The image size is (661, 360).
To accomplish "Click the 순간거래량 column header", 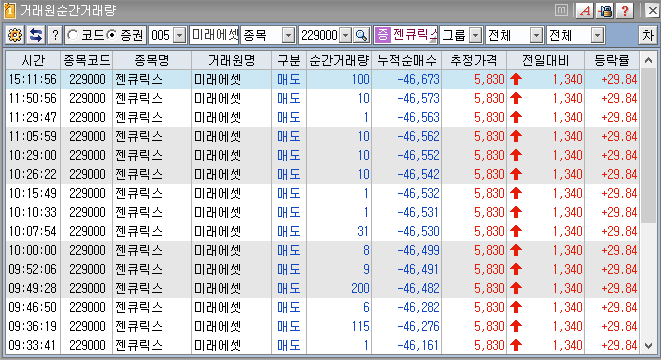I will (339, 61).
